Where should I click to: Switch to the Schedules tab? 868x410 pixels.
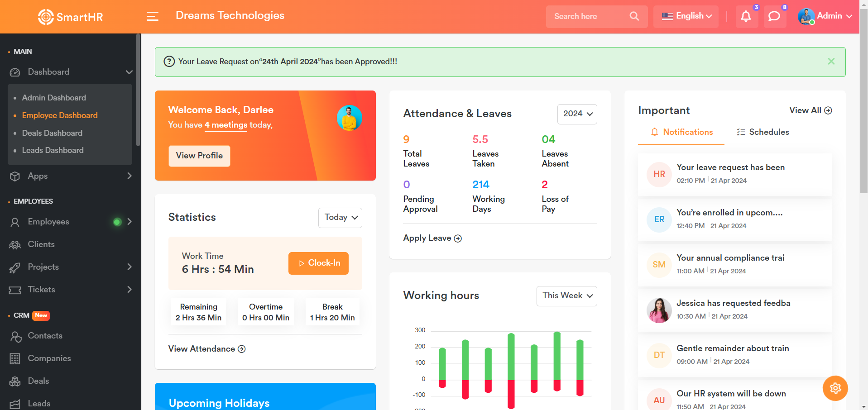[763, 132]
